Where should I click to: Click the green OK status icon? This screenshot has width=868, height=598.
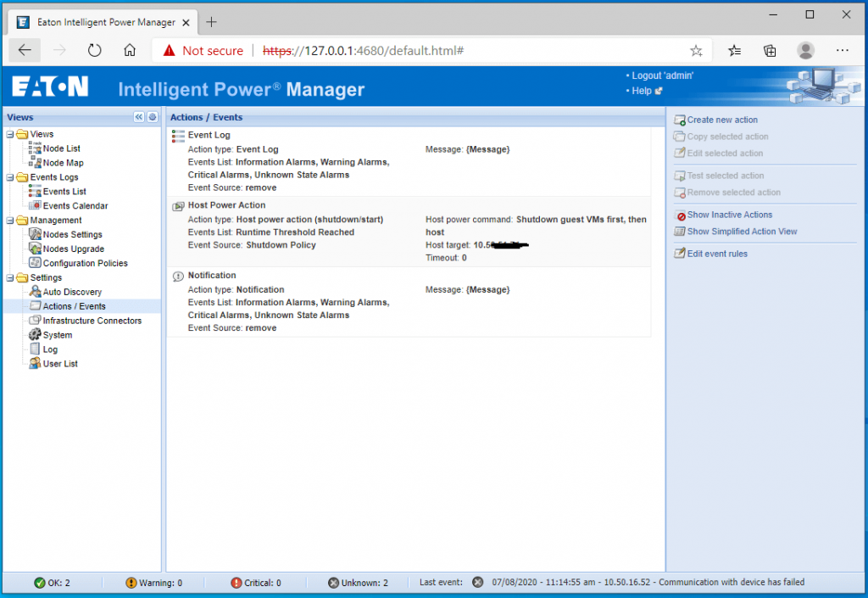[x=40, y=583]
